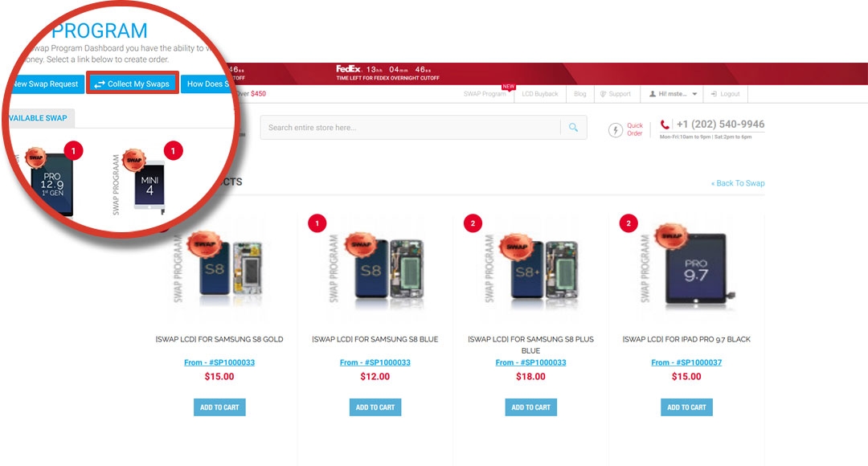
Task: Click the phone number +1 (202) 540-9946
Action: [720, 125]
